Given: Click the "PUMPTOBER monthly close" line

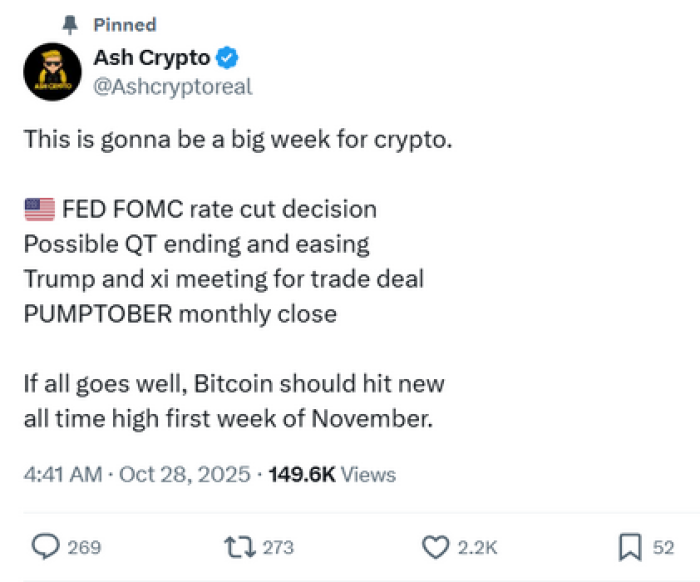Looking at the screenshot, I should point(180,313).
